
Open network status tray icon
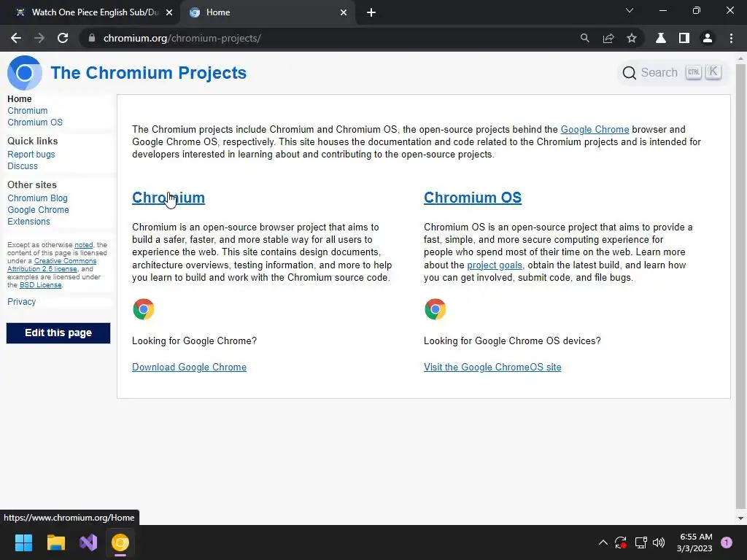click(x=640, y=542)
